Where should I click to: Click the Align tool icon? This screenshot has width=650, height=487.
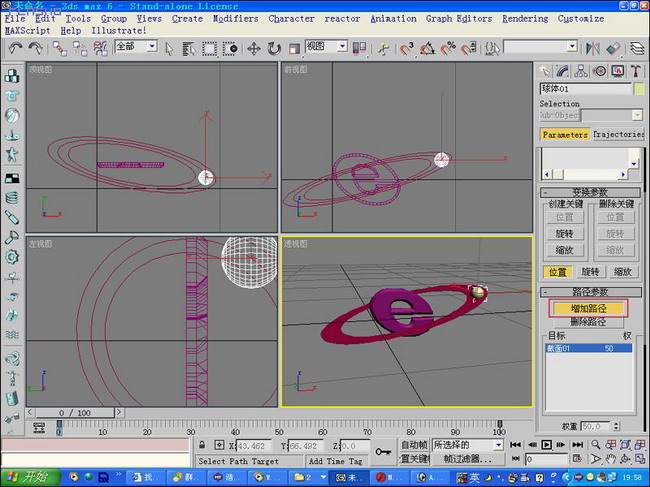tap(614, 49)
